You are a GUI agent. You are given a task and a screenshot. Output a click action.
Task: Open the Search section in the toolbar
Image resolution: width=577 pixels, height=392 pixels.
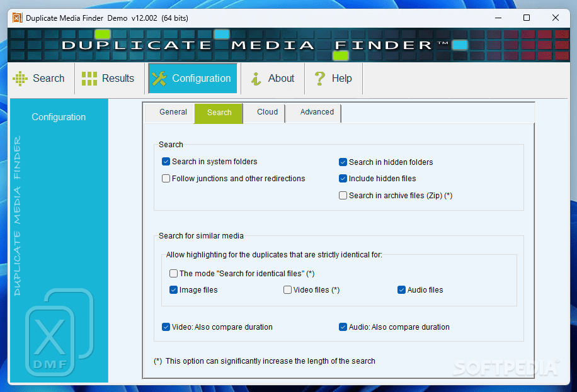pyautogui.click(x=40, y=78)
